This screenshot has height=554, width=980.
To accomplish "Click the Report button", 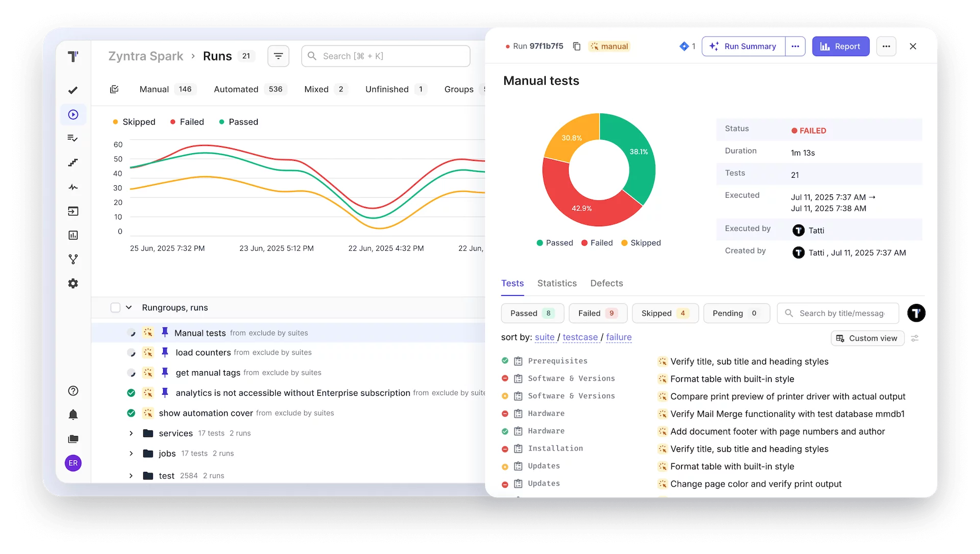I will point(840,46).
